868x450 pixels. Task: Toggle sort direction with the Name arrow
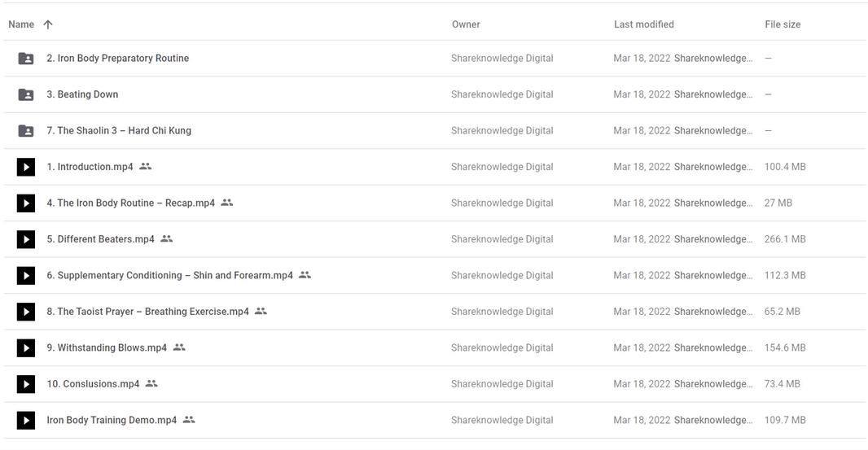point(48,24)
